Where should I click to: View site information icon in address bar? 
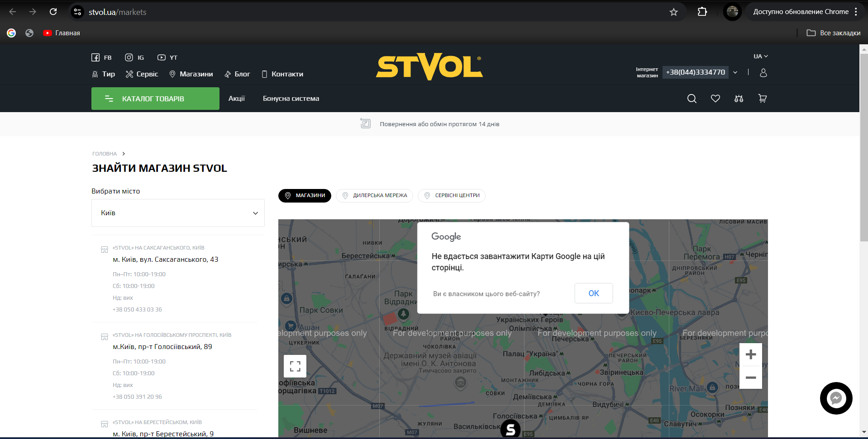[x=77, y=12]
